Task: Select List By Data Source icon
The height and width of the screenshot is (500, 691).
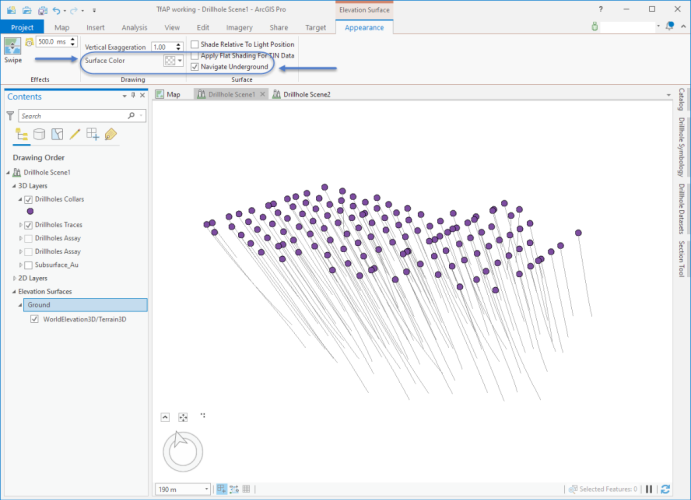Action: click(x=39, y=134)
